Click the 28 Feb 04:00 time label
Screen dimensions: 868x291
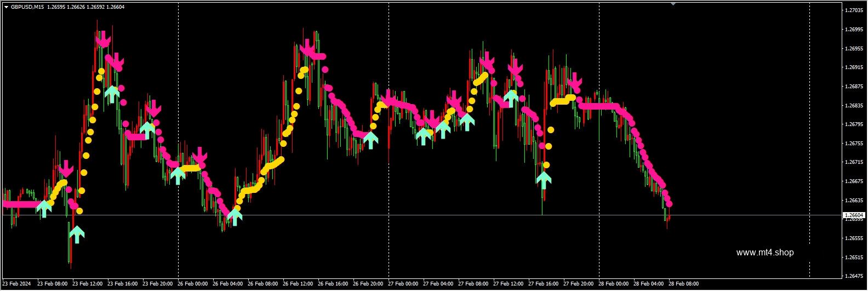(649, 284)
